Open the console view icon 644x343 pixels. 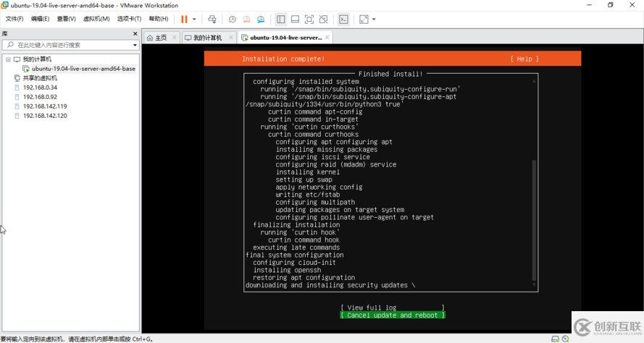343,20
